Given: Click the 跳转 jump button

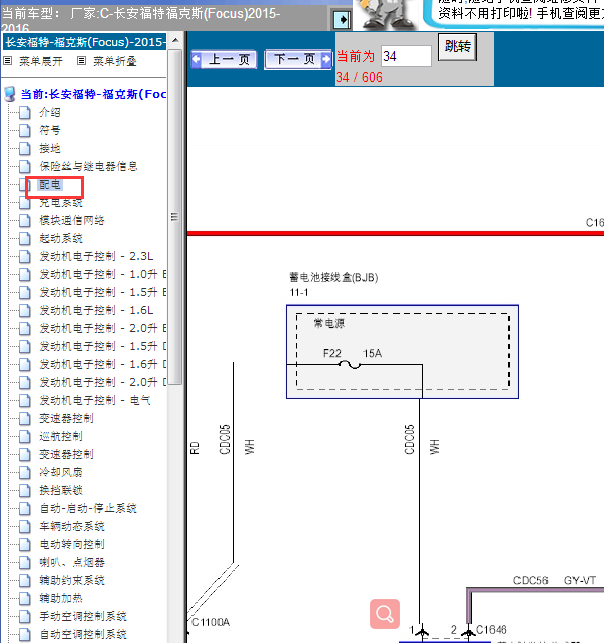Looking at the screenshot, I should [457, 47].
